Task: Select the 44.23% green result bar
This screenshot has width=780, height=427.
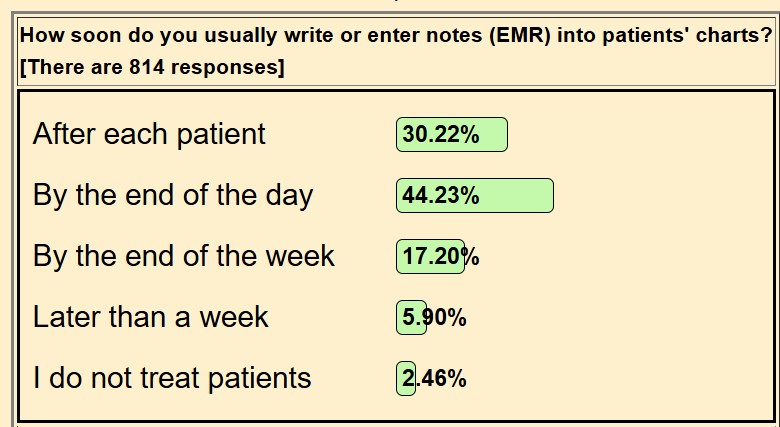Action: point(475,196)
